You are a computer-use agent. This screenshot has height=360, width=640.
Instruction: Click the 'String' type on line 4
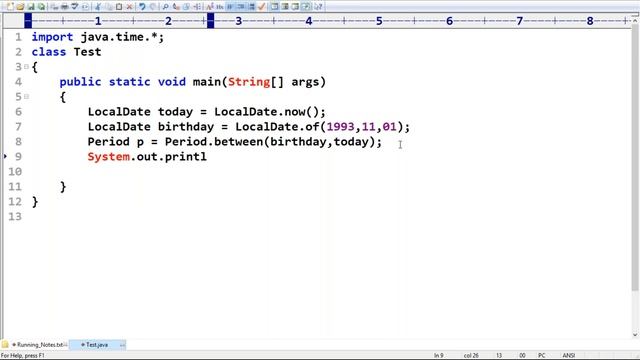(249, 82)
